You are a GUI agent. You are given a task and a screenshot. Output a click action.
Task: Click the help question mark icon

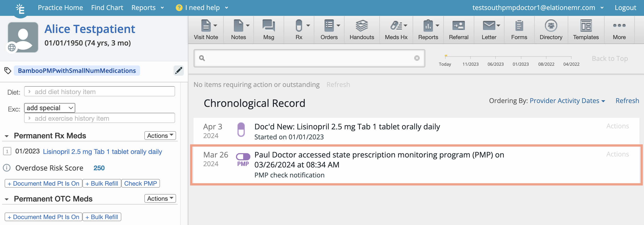pyautogui.click(x=179, y=8)
